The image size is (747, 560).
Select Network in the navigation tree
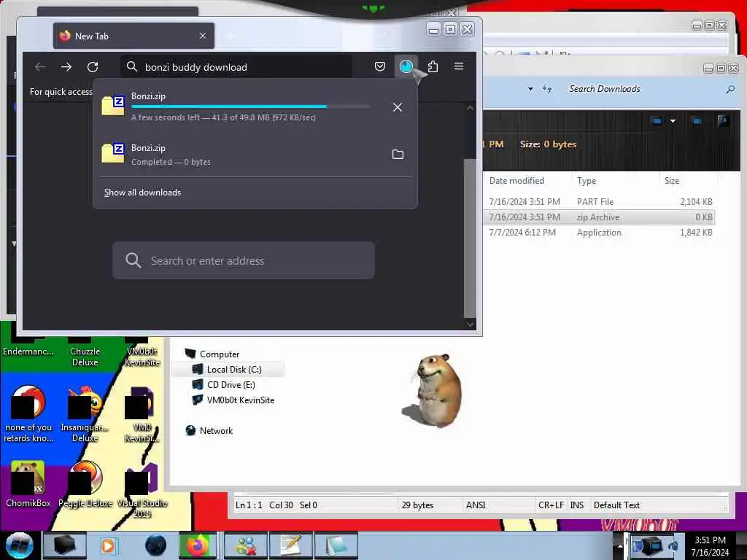209,430
